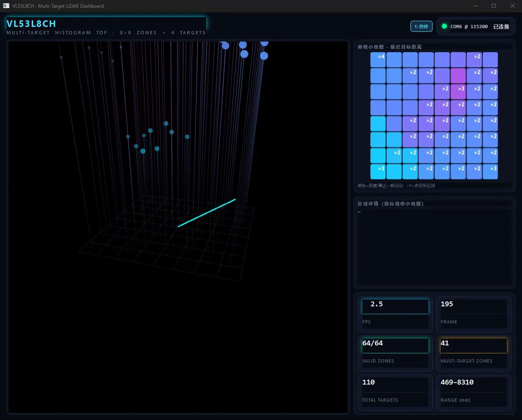522x420 pixels.
Task: Select the only ×2 zone in minimap top row
Action: [474, 60]
